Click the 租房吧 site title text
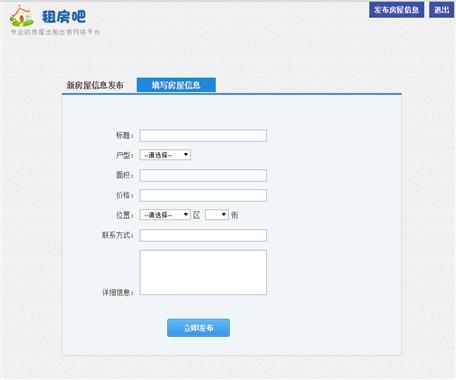456x380 pixels. pyautogui.click(x=64, y=16)
